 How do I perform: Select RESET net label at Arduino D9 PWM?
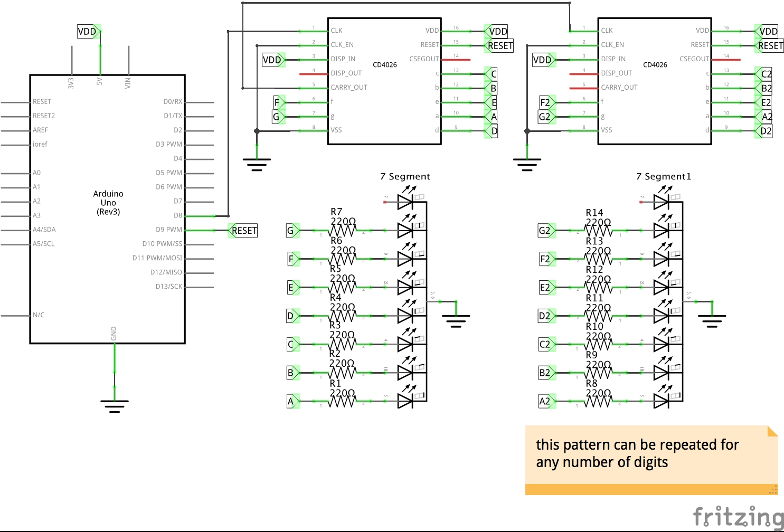point(243,231)
